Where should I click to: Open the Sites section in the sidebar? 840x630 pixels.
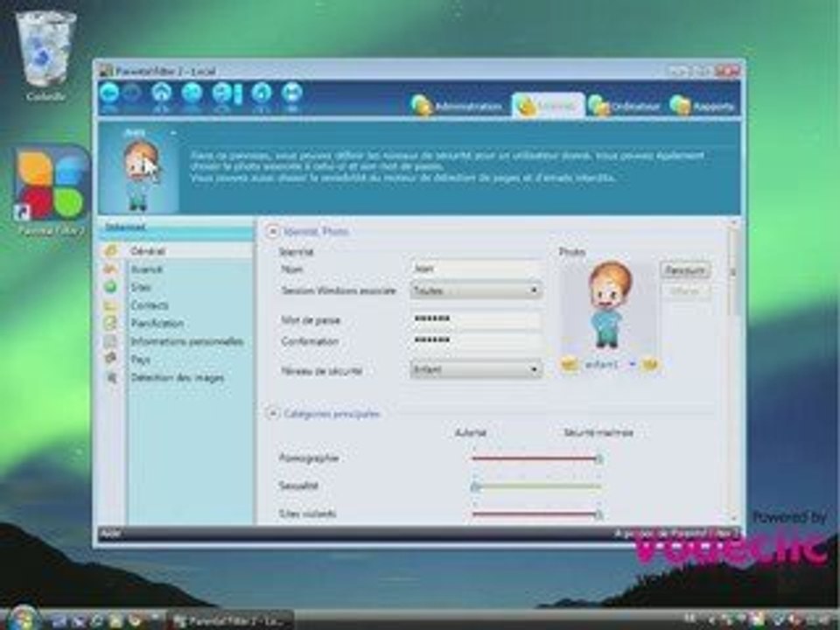(x=142, y=287)
